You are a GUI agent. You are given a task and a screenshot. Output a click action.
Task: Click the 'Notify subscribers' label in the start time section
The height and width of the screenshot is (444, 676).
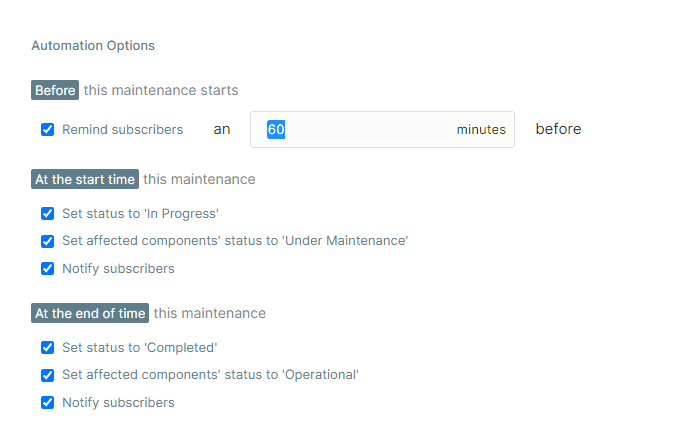click(x=118, y=269)
